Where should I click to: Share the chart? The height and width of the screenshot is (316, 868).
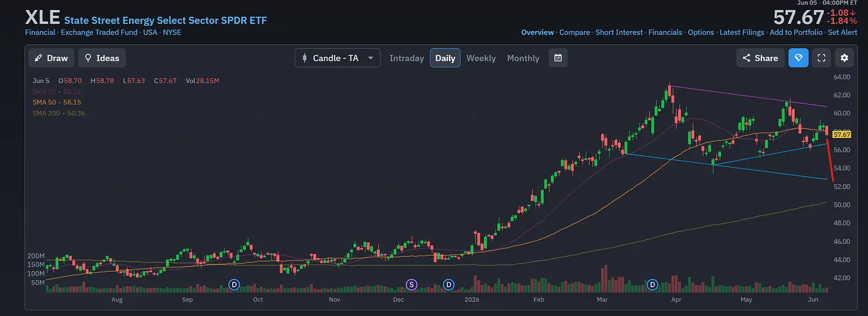coord(761,58)
